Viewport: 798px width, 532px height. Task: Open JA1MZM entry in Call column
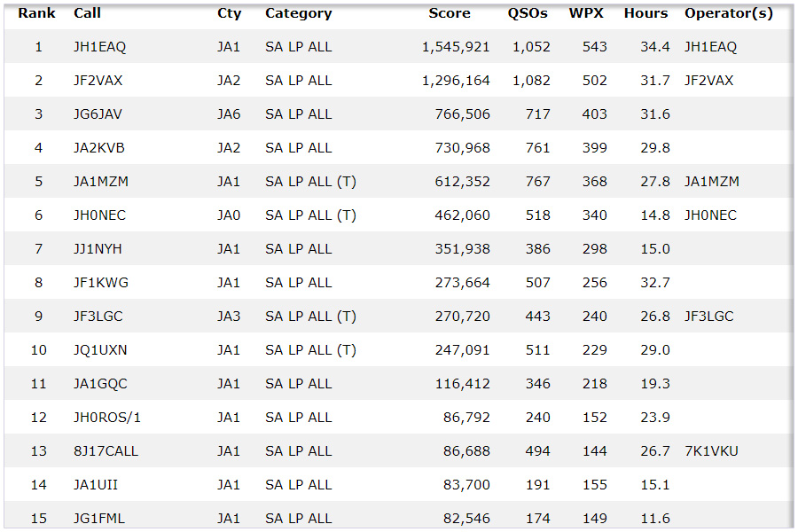[x=101, y=182]
